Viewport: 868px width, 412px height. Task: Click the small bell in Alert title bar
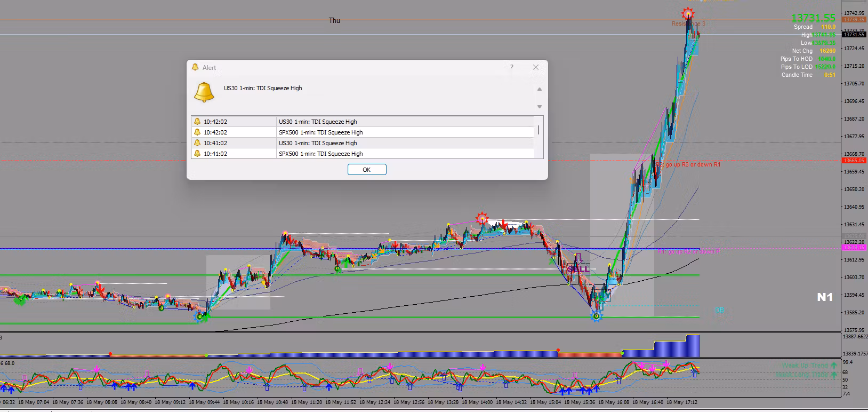[x=195, y=67]
